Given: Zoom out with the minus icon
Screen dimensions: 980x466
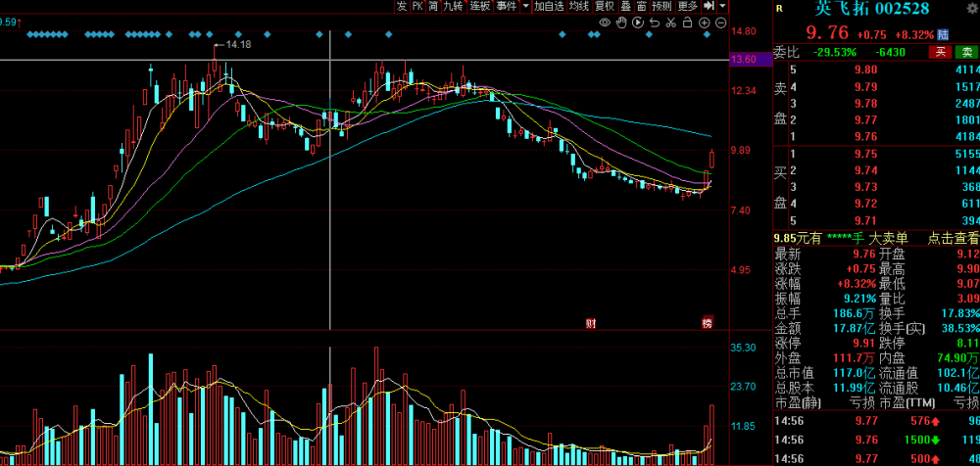Looking at the screenshot, I should [720, 22].
